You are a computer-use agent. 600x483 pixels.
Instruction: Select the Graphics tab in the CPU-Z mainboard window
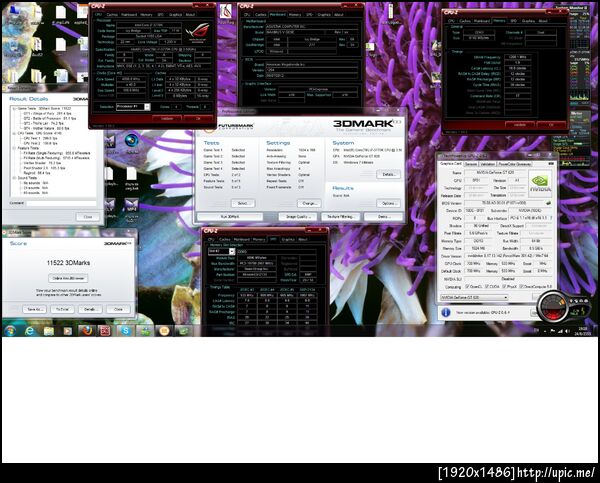tap(324, 15)
